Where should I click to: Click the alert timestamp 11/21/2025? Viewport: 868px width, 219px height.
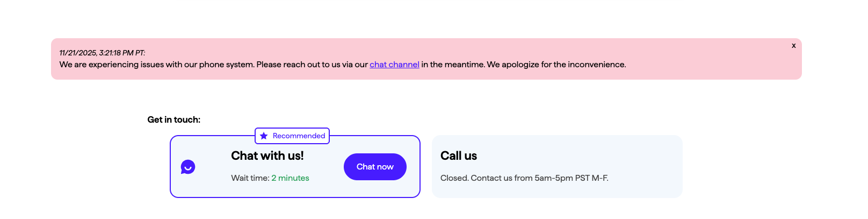pos(78,53)
